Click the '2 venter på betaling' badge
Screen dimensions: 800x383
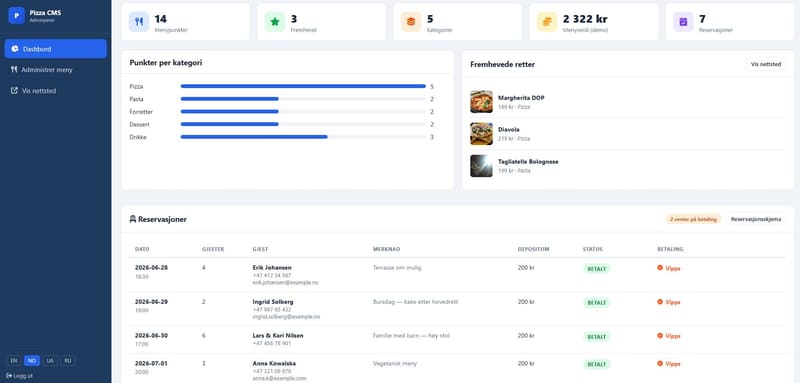693,219
